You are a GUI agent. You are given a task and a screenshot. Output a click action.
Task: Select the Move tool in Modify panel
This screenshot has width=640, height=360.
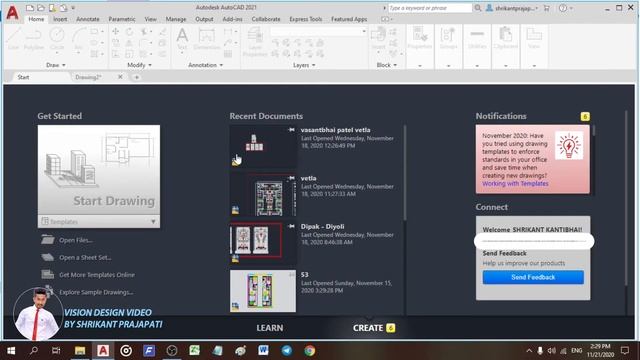pyautogui.click(x=116, y=32)
